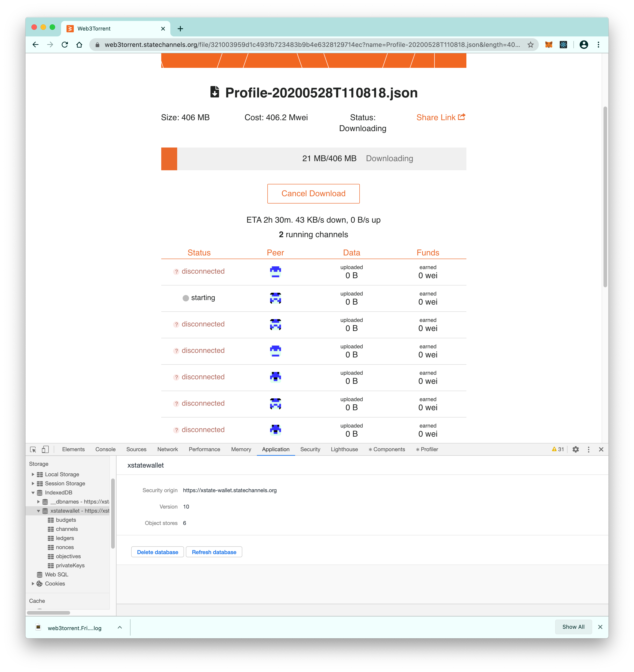The height and width of the screenshot is (672, 634).
Task: Open the MetaMask extension
Action: click(549, 44)
